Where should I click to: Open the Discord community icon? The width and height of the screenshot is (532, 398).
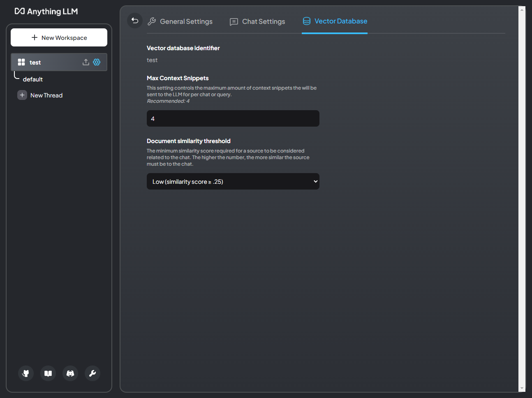click(x=70, y=373)
